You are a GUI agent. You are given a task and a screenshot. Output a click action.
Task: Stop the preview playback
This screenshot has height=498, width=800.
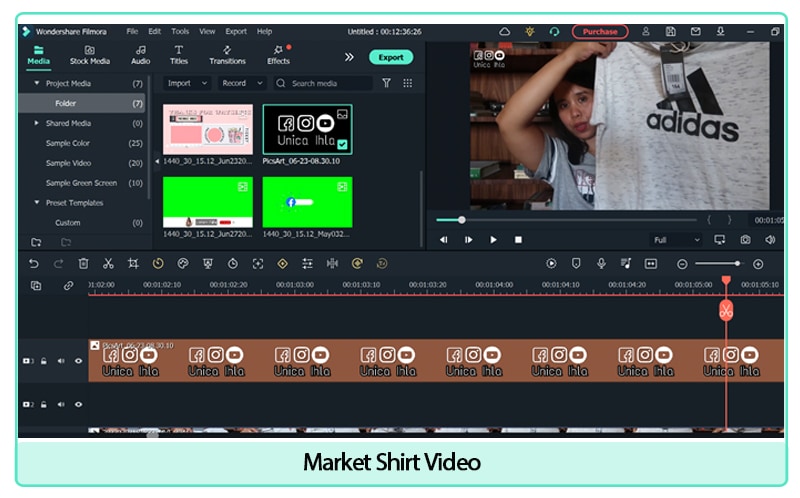[x=518, y=240]
